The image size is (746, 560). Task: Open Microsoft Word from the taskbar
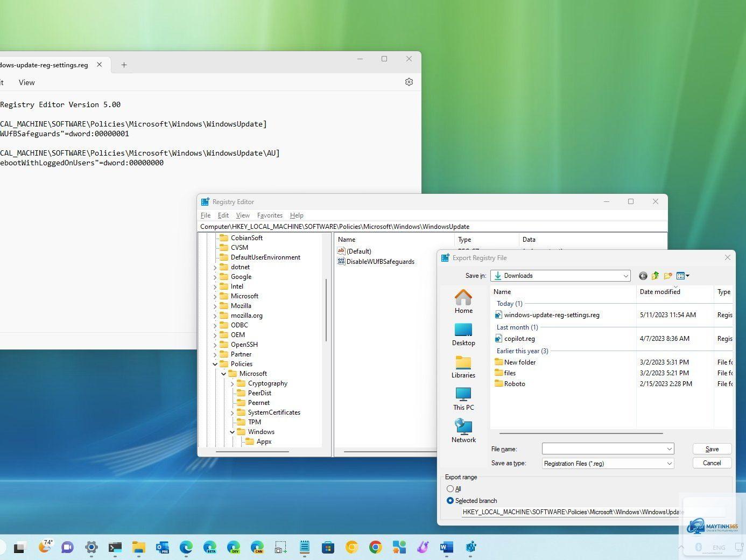point(447,548)
